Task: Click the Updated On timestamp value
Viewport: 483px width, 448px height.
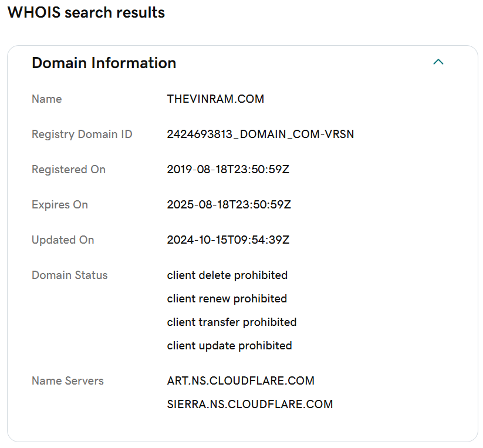Action: pos(228,240)
